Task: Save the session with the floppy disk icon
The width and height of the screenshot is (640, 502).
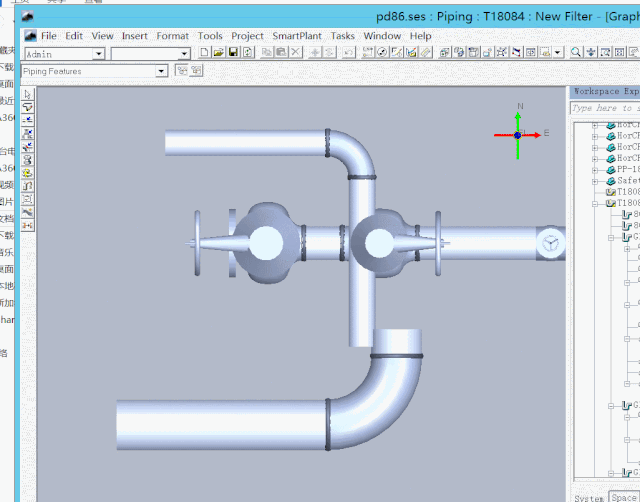Action: coord(233,52)
